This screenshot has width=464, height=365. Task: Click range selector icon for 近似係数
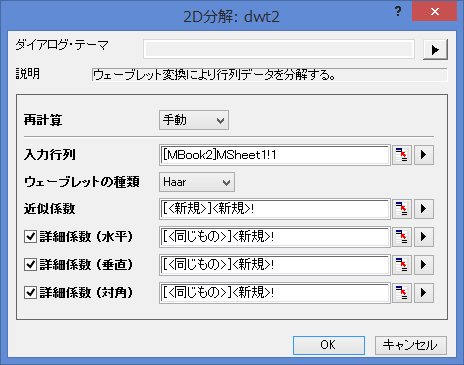pos(402,209)
